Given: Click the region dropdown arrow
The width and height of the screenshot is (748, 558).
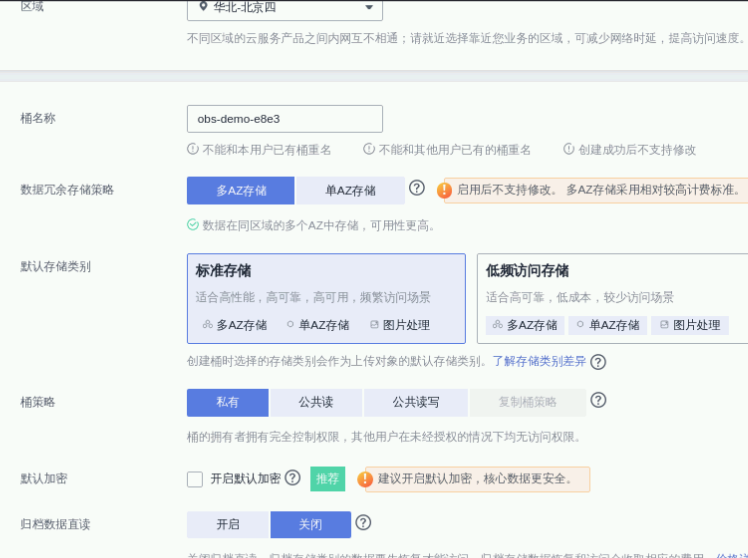Looking at the screenshot, I should pos(369,7).
